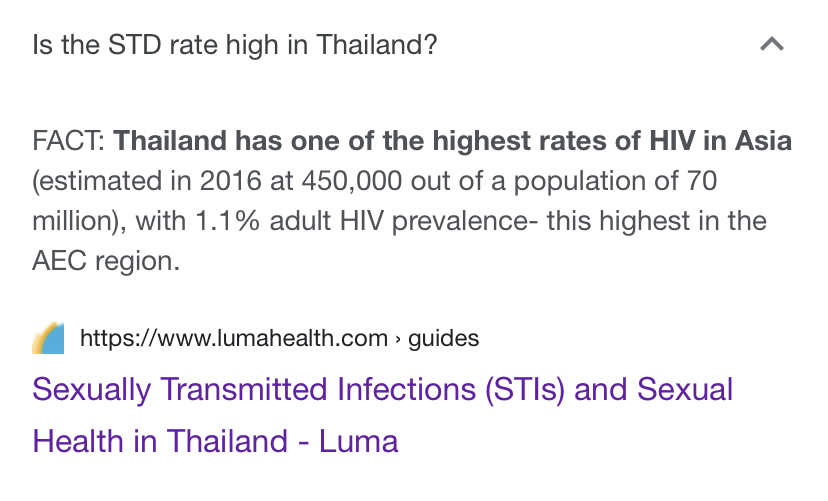Click the 'population of 70' text in snippet
Screen dimensions: 828x501
615,181
